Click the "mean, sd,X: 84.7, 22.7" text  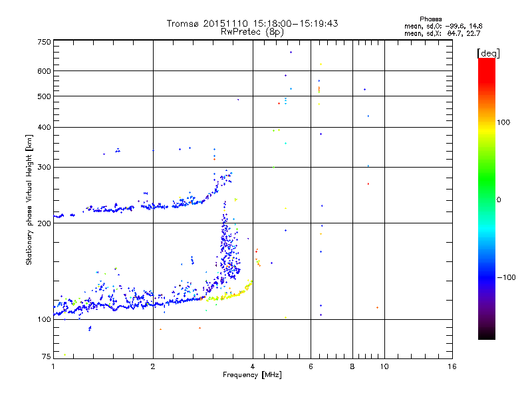(x=442, y=33)
